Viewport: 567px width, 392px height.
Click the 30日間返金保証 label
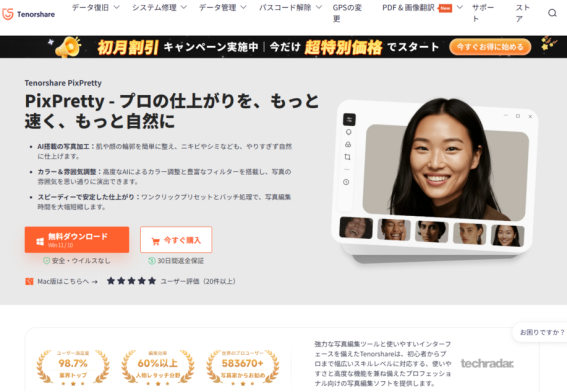(x=180, y=261)
